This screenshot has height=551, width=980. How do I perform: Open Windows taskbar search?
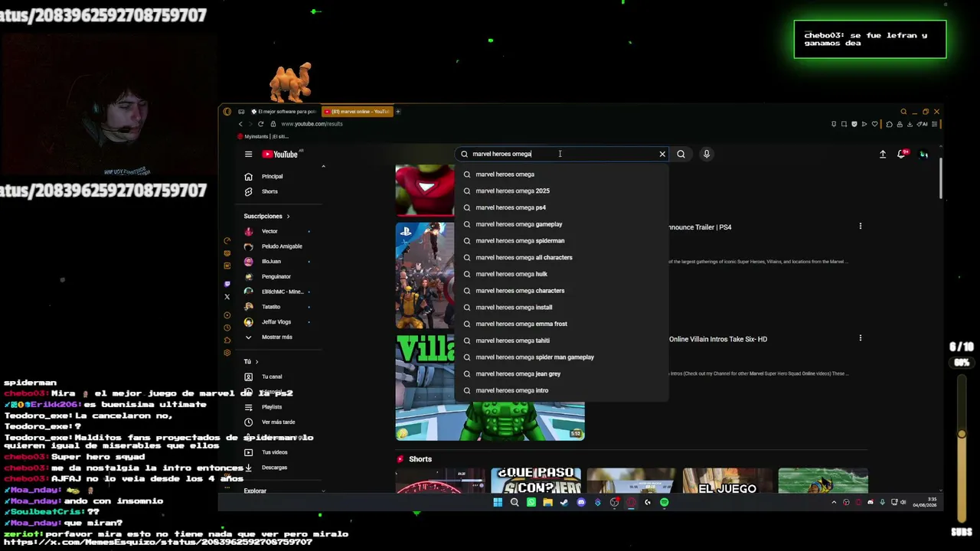point(514,502)
